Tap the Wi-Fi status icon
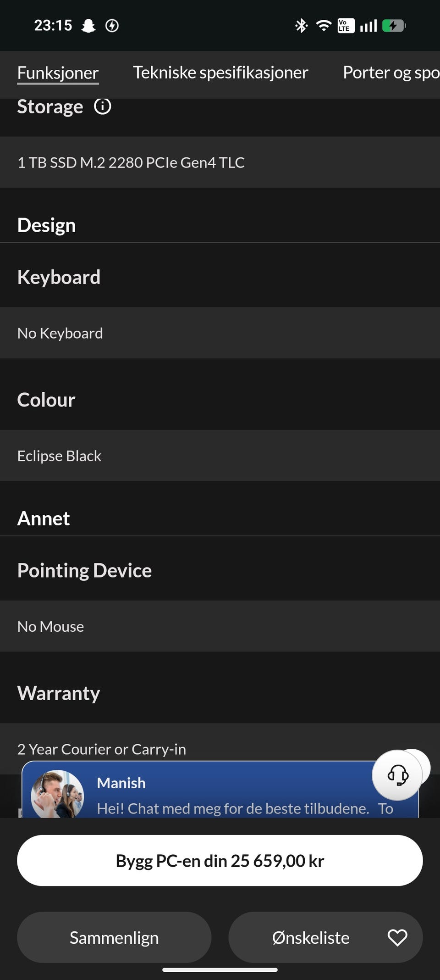440x980 pixels. (x=324, y=26)
